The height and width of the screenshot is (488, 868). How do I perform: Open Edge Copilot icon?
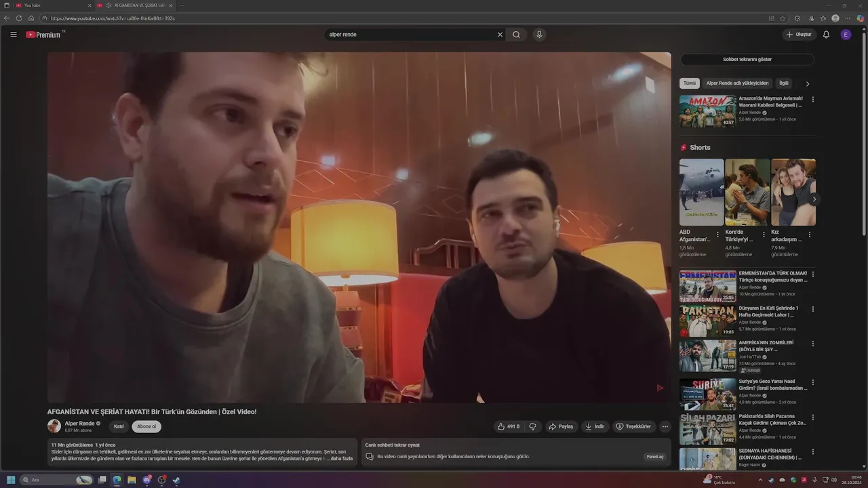point(860,18)
